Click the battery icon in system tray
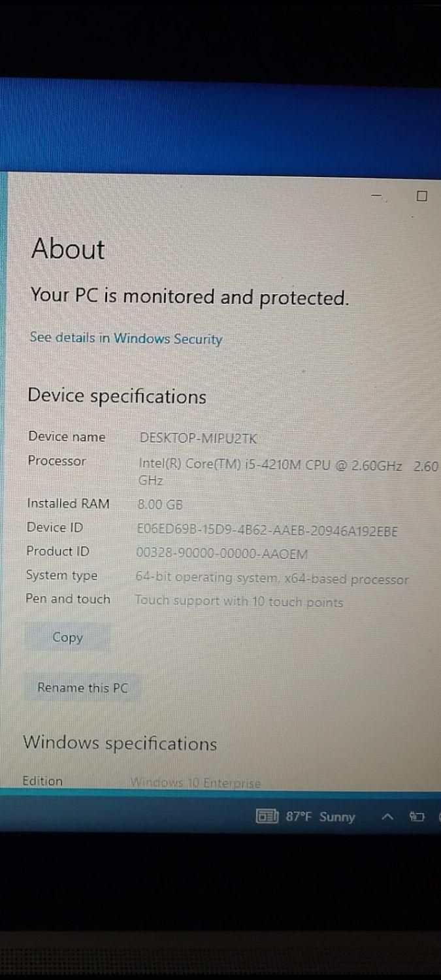 pyautogui.click(x=417, y=817)
